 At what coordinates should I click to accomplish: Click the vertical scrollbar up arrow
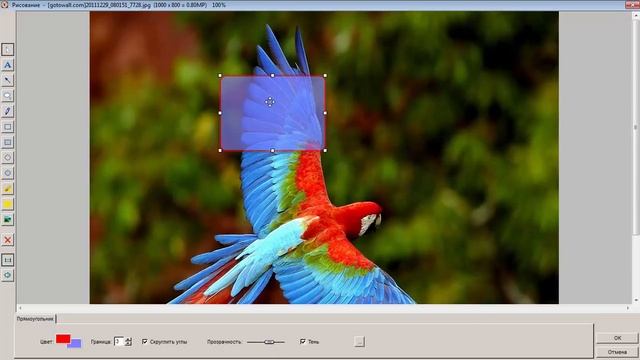click(x=636, y=15)
